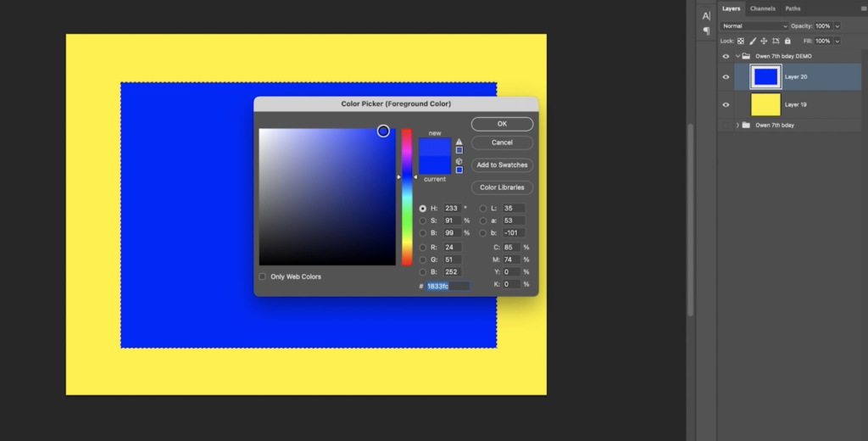Viewport: 868px width, 441px height.
Task: Click the lock all padlock icon
Action: point(787,41)
